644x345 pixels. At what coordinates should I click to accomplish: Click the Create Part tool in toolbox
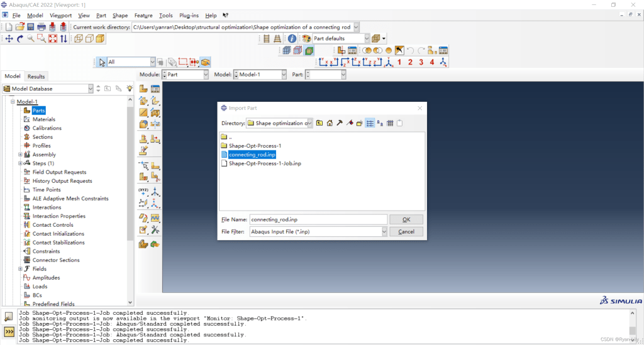(x=143, y=89)
